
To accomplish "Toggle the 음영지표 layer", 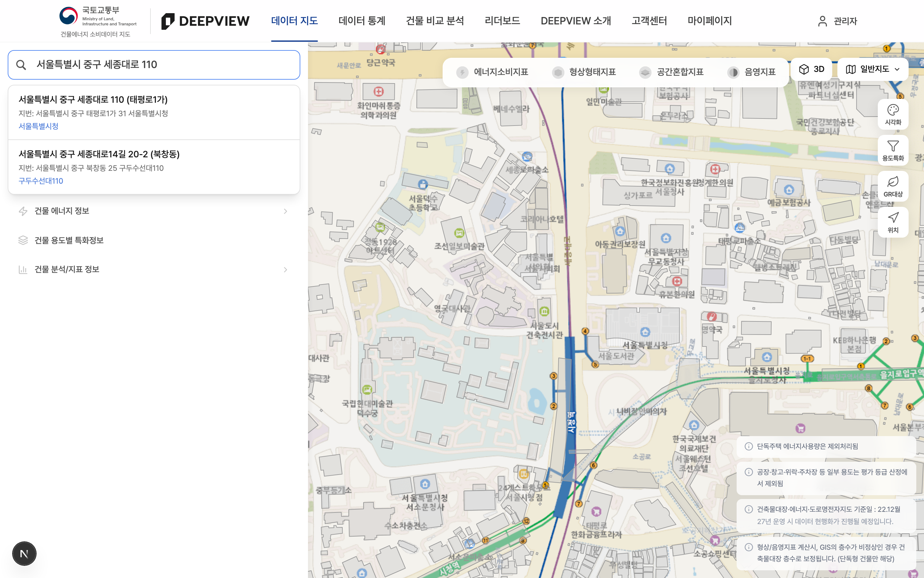I will tap(751, 72).
